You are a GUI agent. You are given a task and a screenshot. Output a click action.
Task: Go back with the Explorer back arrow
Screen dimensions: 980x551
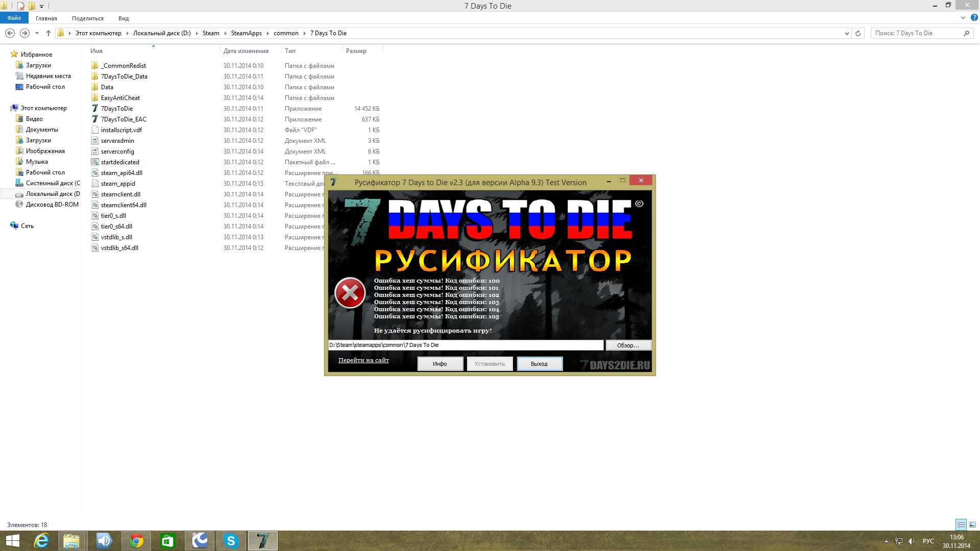pos(10,33)
